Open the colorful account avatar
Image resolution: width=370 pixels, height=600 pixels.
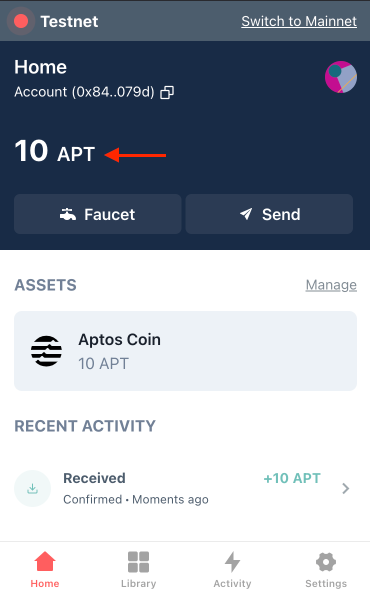click(341, 77)
